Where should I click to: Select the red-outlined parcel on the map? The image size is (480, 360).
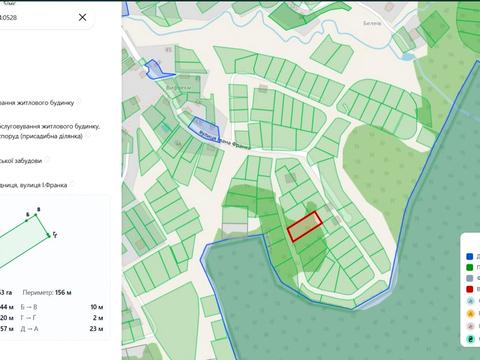pos(305,226)
